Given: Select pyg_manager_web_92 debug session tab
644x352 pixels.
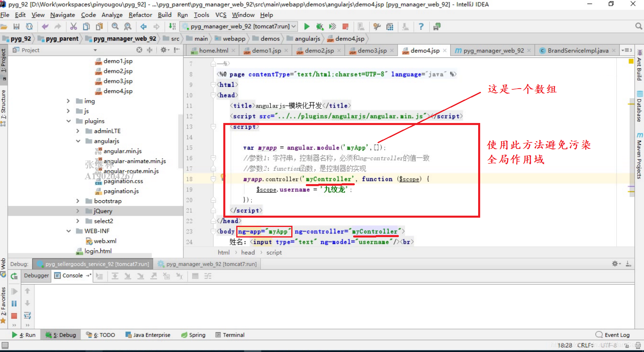Looking at the screenshot, I should coord(207,264).
